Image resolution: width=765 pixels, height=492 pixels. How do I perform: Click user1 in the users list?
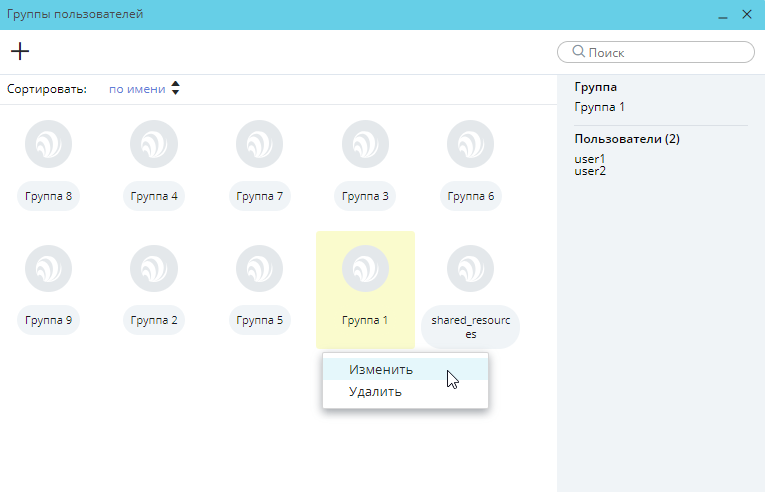coord(590,159)
